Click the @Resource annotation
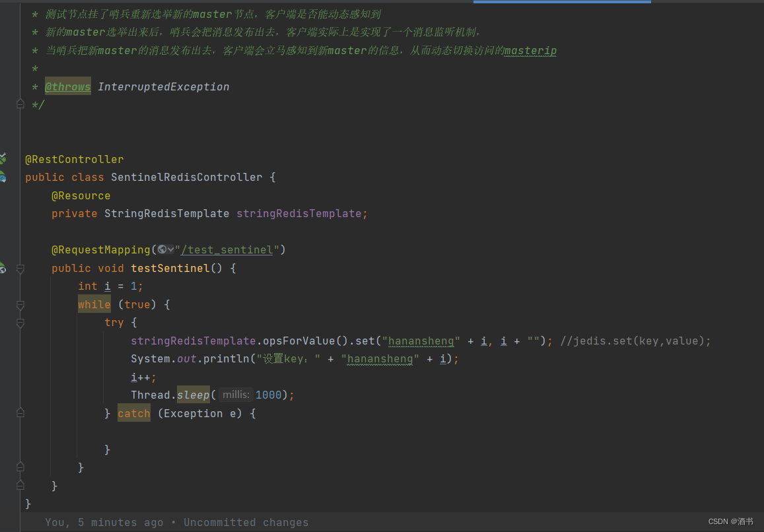Image resolution: width=764 pixels, height=532 pixels. (x=81, y=196)
